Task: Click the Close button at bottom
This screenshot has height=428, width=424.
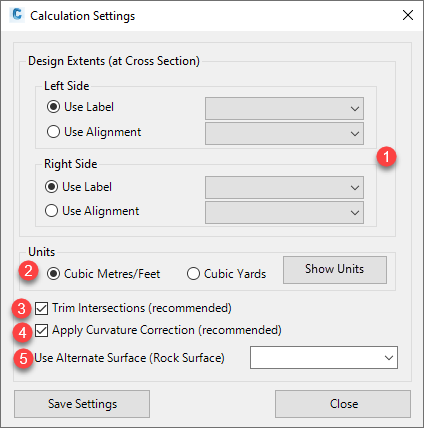Action: coord(343,404)
